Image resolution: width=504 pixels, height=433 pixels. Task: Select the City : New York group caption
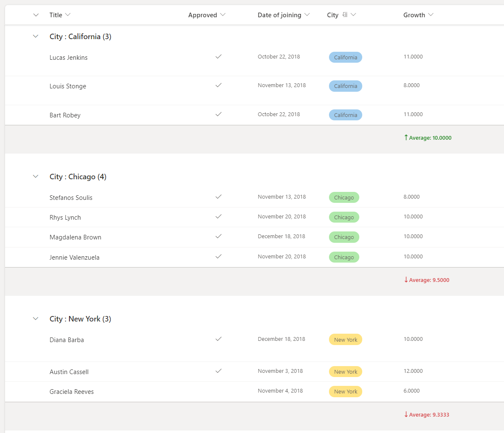click(x=80, y=319)
